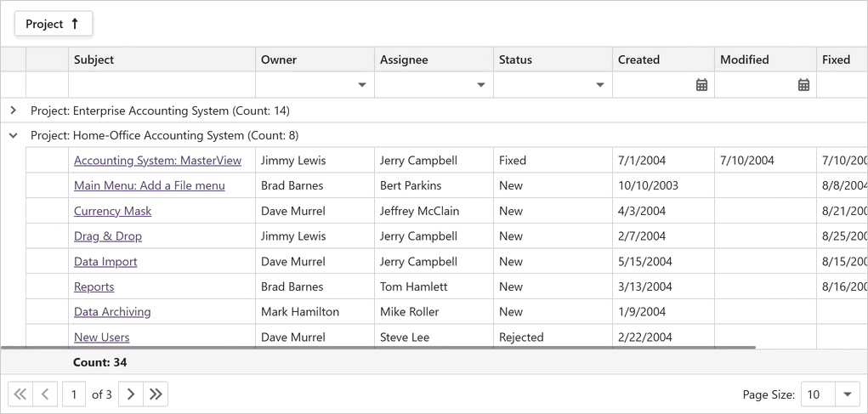
Task: Open the Status filter dropdown
Action: (x=600, y=85)
